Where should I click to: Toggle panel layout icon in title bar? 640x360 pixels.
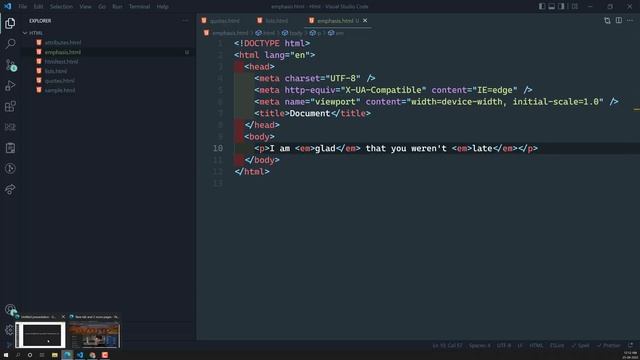tap(551, 7)
